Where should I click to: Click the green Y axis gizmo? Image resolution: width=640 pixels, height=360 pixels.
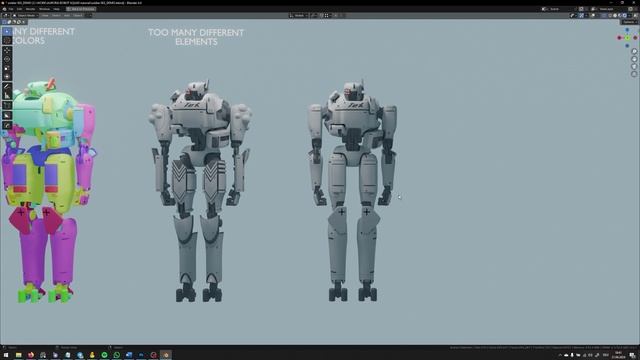[627, 38]
